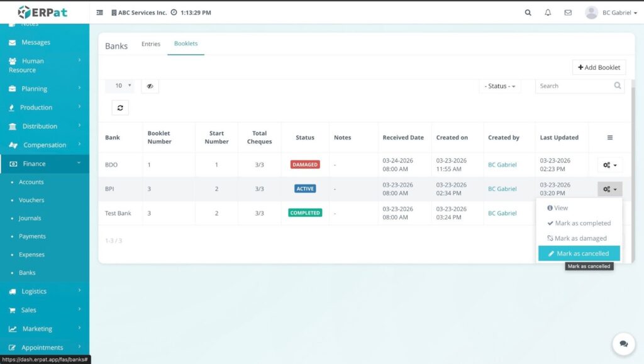Click the Add Booklet button
The width and height of the screenshot is (644, 364).
point(599,67)
